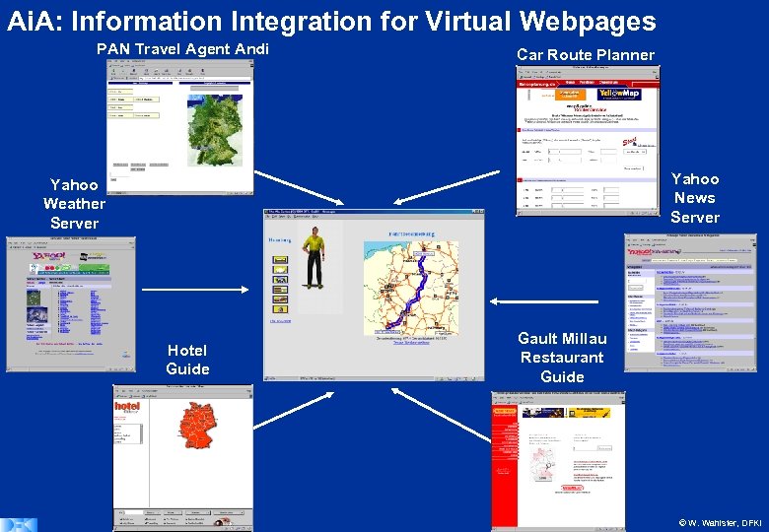769x532 pixels.
Task: Click the blue route map in the central window
Action: [411, 288]
